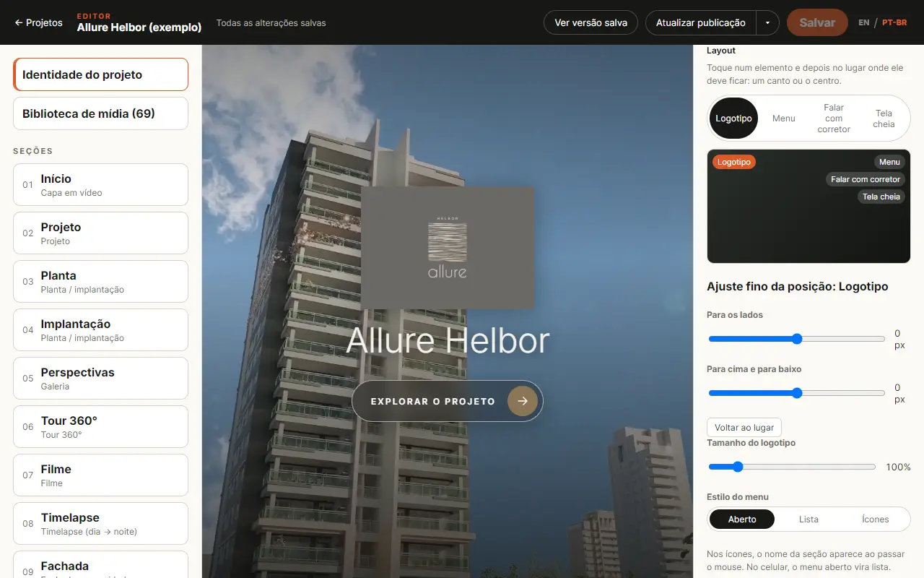Click the orange Logotipo chip in layout preview
Screen dimensions: 924x578
click(734, 162)
